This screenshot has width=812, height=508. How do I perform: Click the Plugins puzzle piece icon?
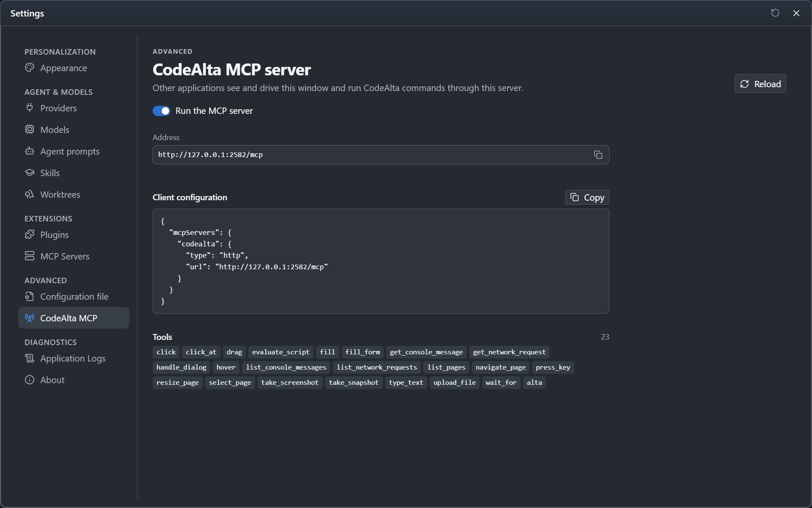pyautogui.click(x=30, y=235)
